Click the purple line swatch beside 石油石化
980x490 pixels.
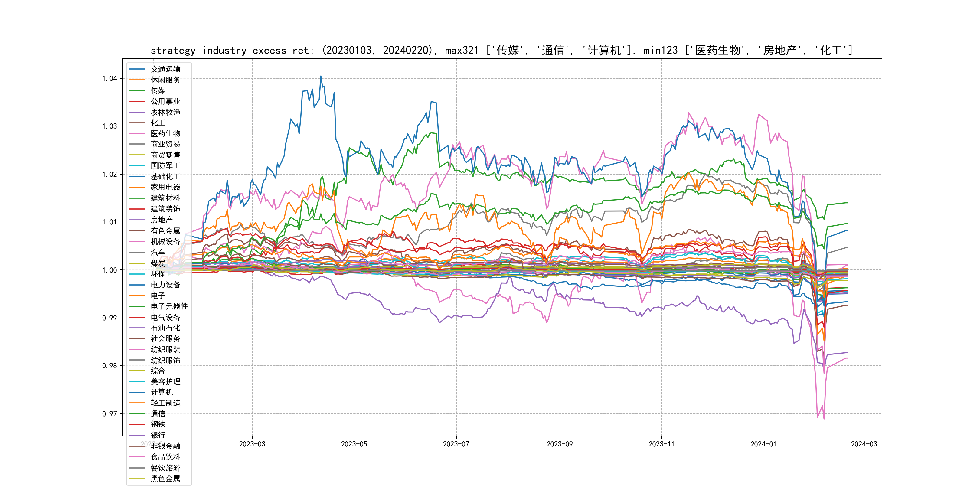point(137,328)
